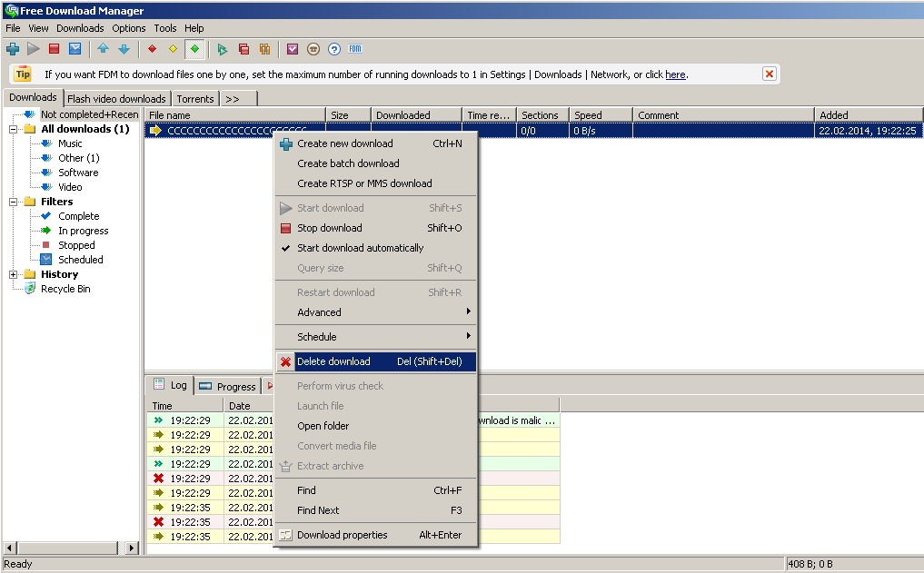Click the red stacked squares stop all icon
This screenshot has width=924, height=573.
[243, 49]
